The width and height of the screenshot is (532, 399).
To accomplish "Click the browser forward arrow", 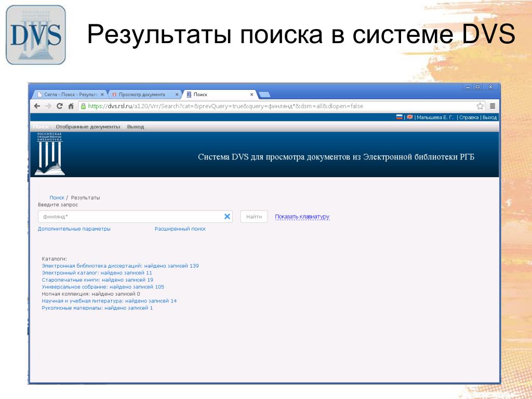I will coord(48,106).
